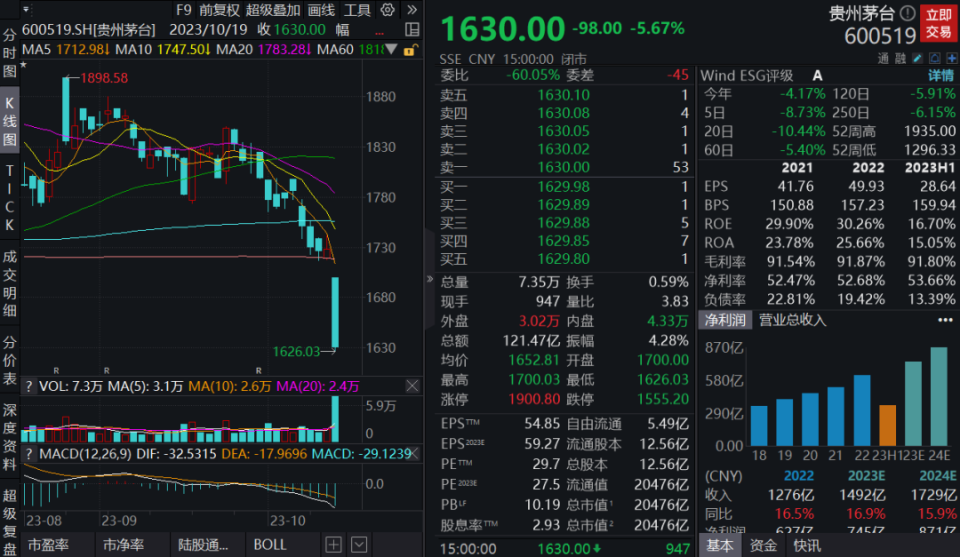Click the 融 margin trading tag

click(900, 58)
